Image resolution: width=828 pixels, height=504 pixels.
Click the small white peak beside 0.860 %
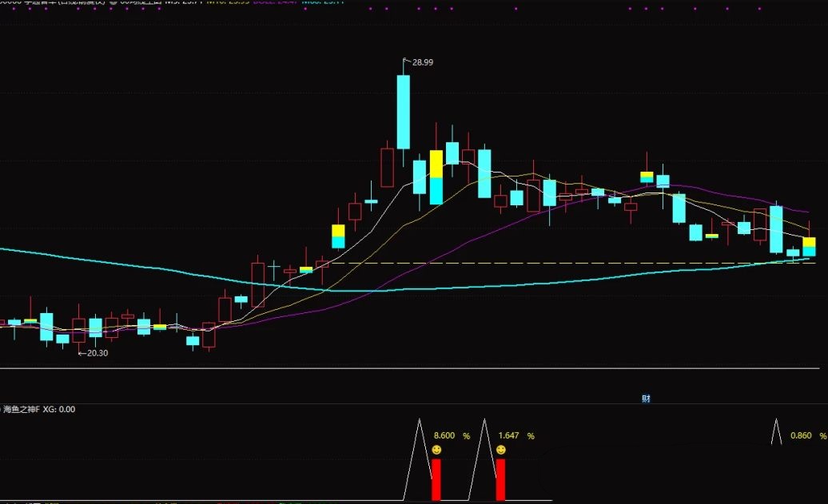[x=775, y=432]
